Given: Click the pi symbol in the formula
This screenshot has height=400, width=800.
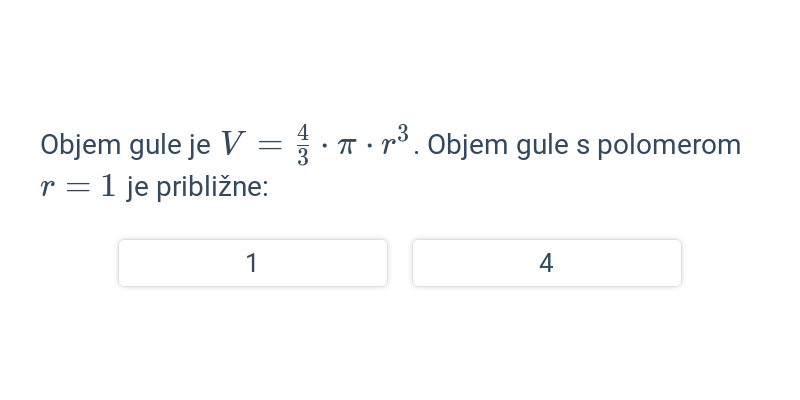Looking at the screenshot, I should pyautogui.click(x=346, y=146).
